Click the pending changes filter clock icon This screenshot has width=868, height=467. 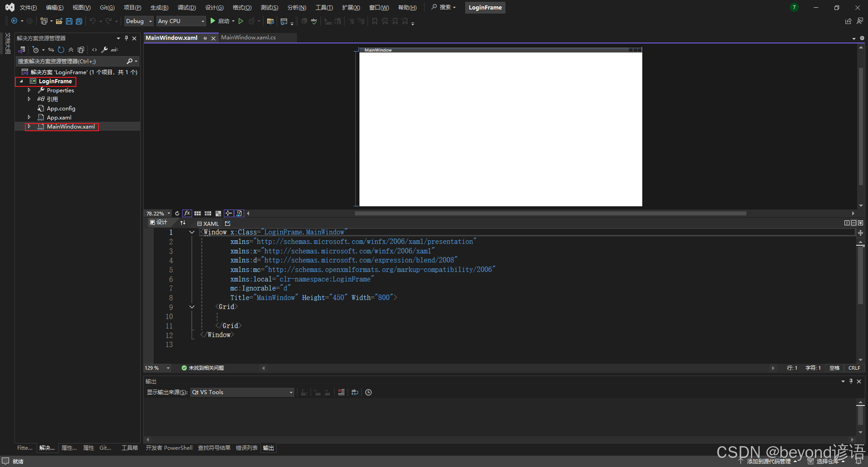[x=36, y=50]
